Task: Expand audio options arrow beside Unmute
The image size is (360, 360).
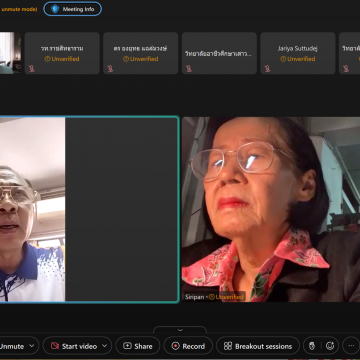Action: pos(32,346)
